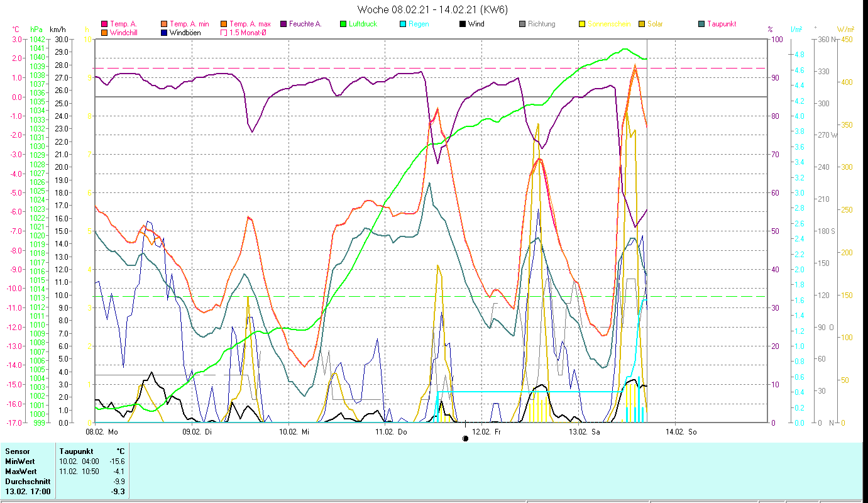This screenshot has width=868, height=503.
Task: Select the W/m² axis unit label
Action: [x=844, y=30]
